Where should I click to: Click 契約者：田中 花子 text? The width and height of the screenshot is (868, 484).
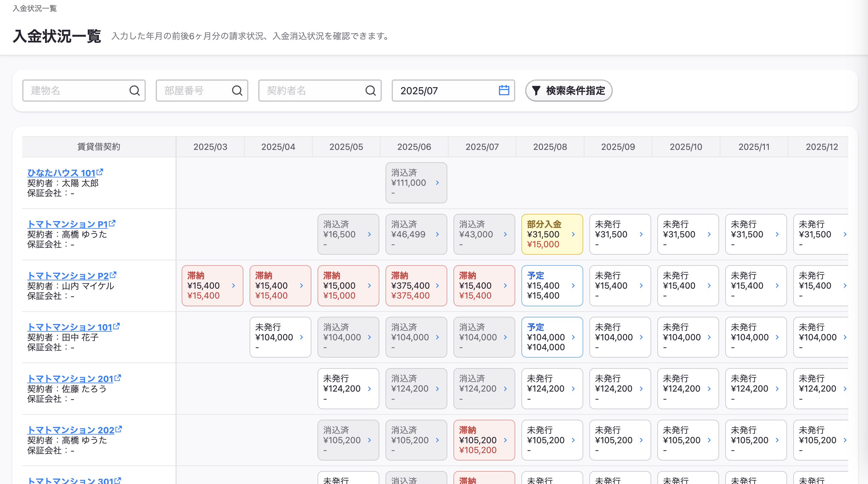coord(63,338)
